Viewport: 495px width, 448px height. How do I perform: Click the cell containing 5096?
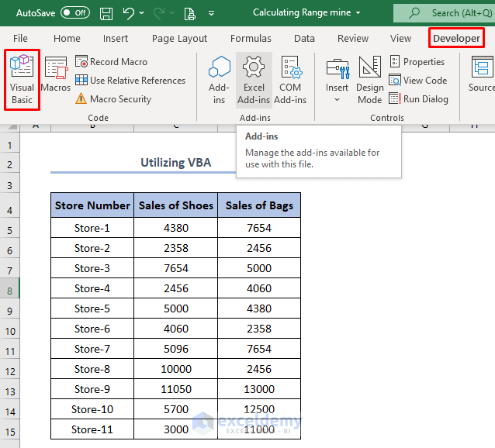(x=176, y=349)
